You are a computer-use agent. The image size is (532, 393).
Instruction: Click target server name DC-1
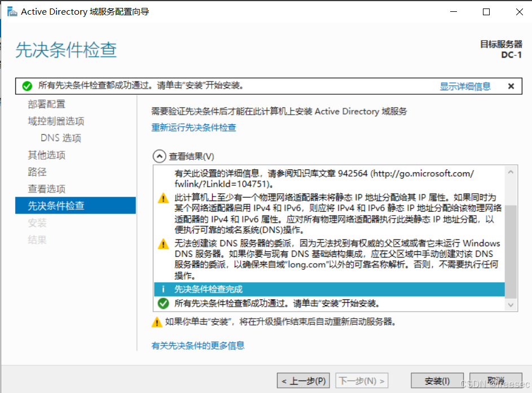point(511,55)
